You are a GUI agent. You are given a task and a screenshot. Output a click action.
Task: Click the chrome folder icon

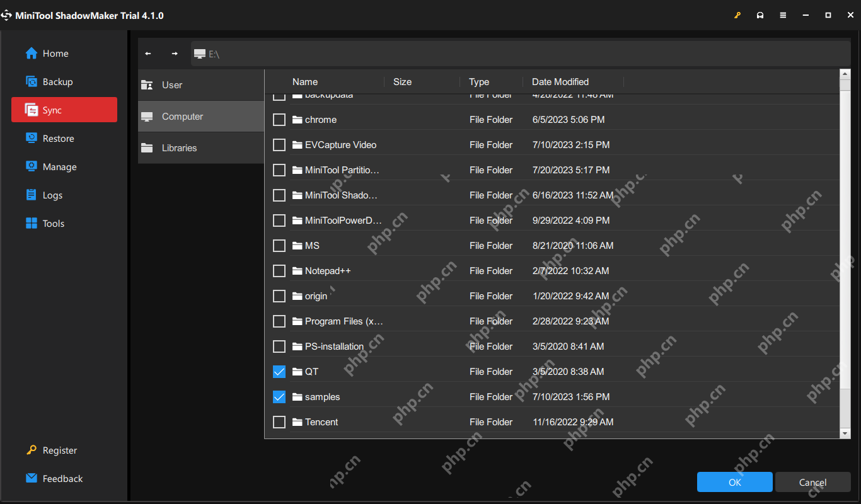click(298, 120)
